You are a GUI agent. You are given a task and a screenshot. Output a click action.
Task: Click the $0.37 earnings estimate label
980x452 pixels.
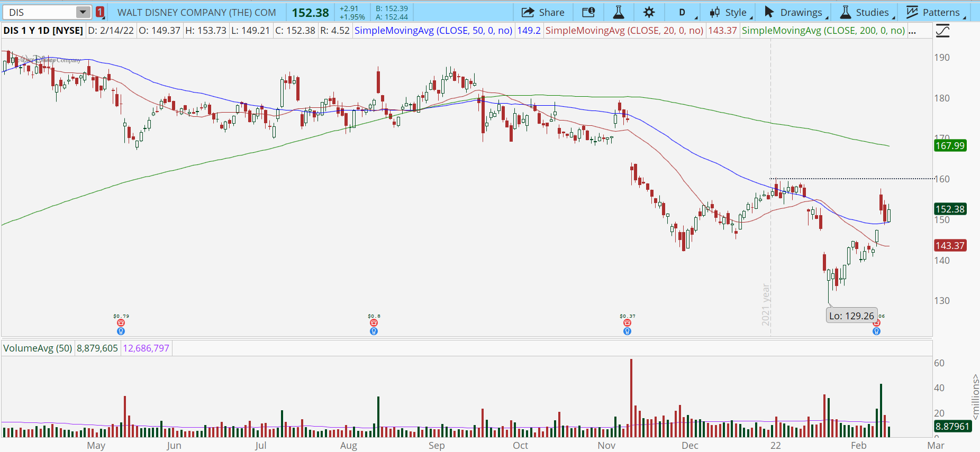(x=628, y=316)
